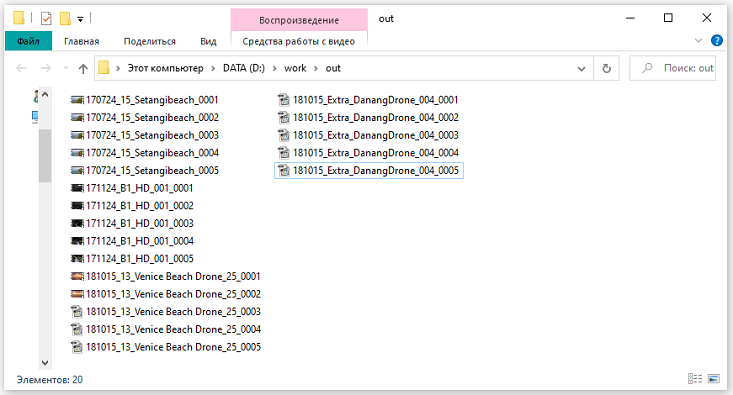Go forward with the right arrow button
733x395 pixels.
coord(46,68)
